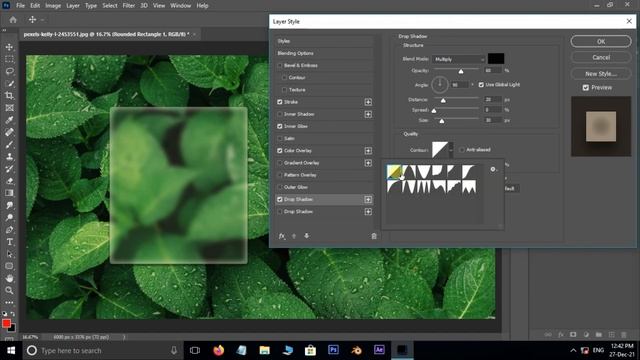Select the Move tool in the toolbar
The height and width of the screenshot is (360, 640).
pos(9,47)
